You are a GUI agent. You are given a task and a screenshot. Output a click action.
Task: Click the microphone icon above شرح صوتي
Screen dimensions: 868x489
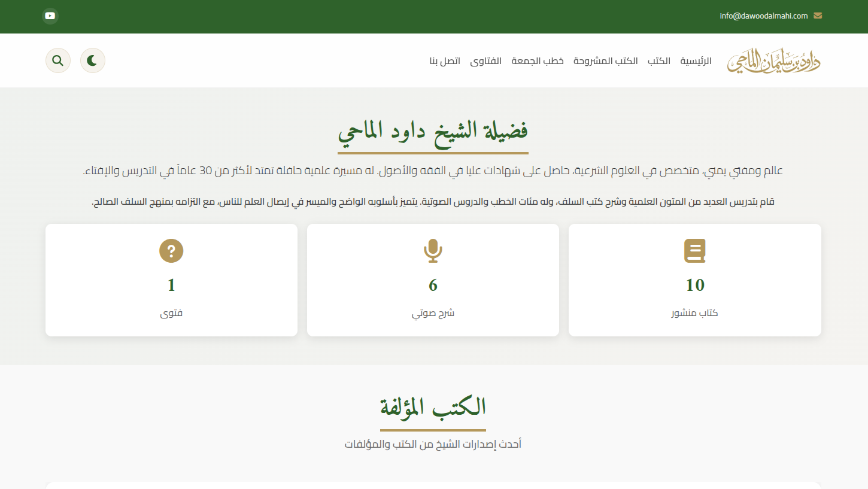pos(433,251)
